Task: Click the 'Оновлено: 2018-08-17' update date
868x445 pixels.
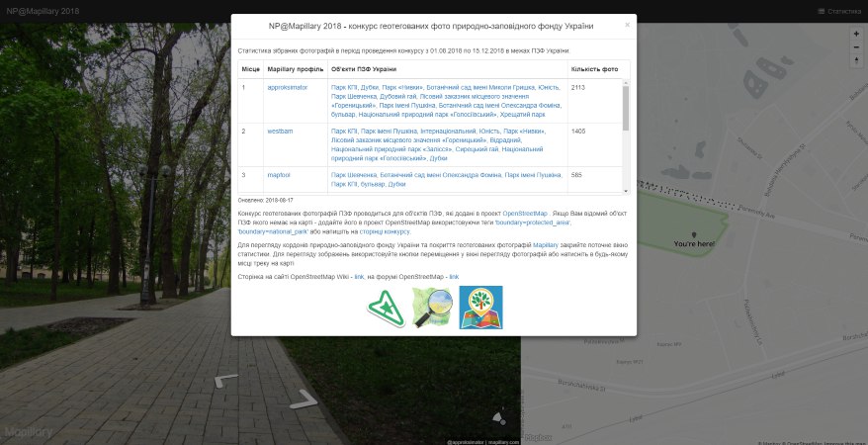Action: pos(266,201)
